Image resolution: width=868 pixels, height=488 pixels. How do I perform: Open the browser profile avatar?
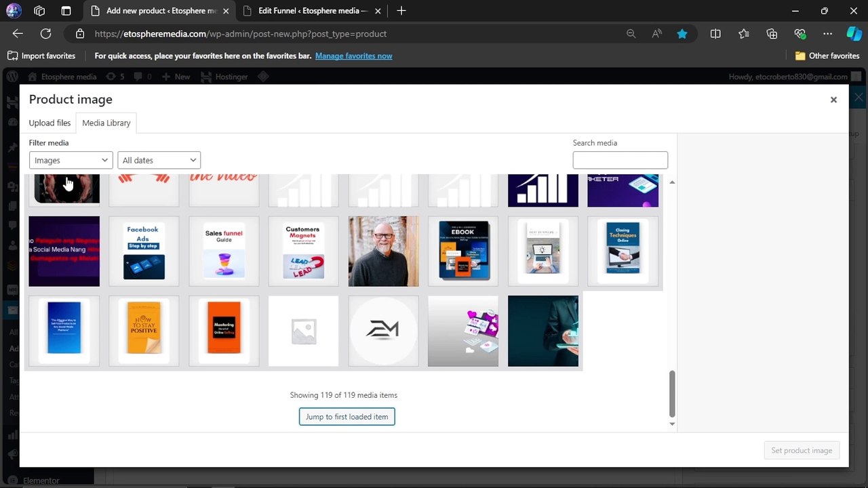point(14,11)
